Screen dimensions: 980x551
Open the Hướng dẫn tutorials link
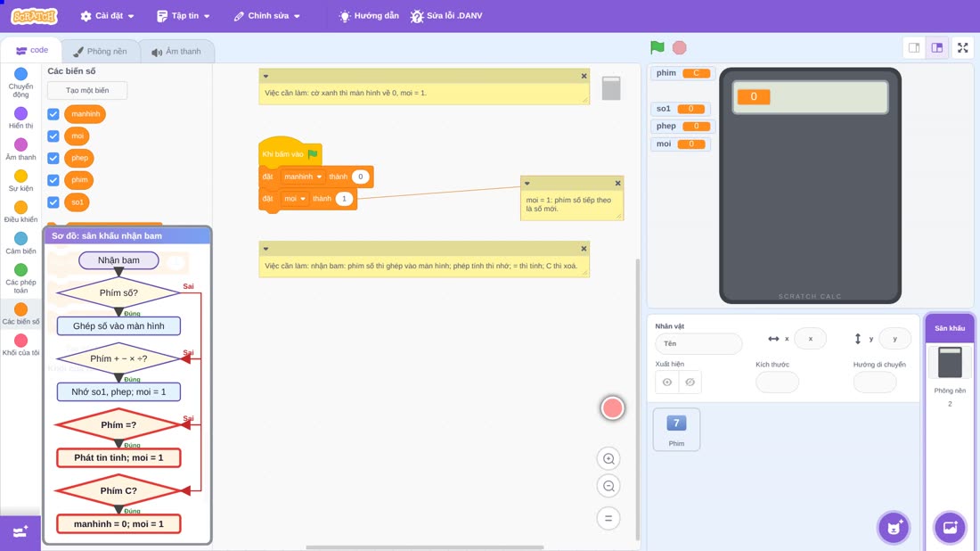(x=369, y=16)
